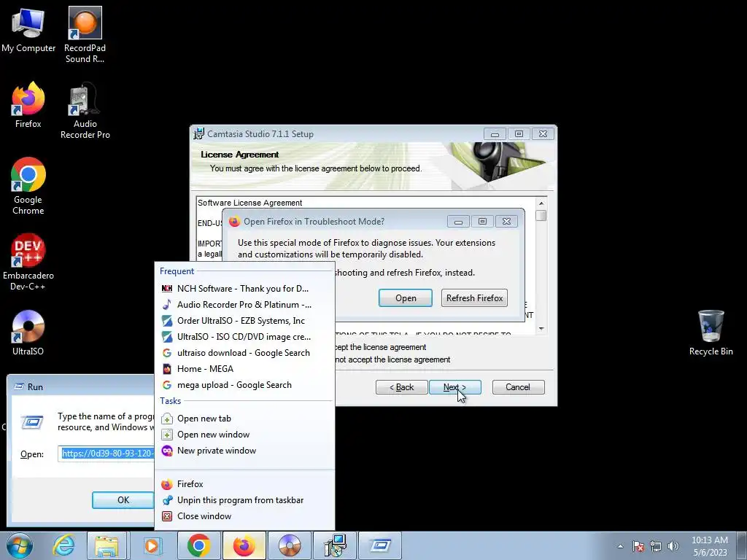747x560 pixels.
Task: Open Windows Explorer from the taskbar
Action: pos(107,545)
